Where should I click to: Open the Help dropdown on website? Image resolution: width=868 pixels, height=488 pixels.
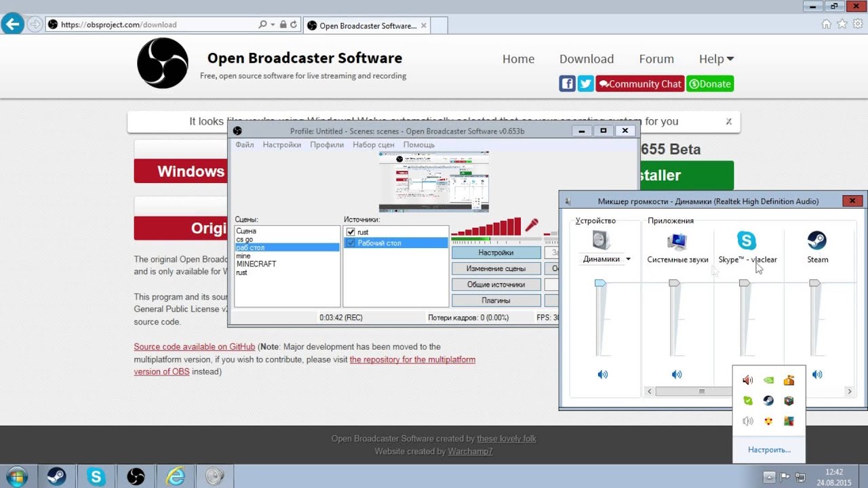[x=716, y=59]
